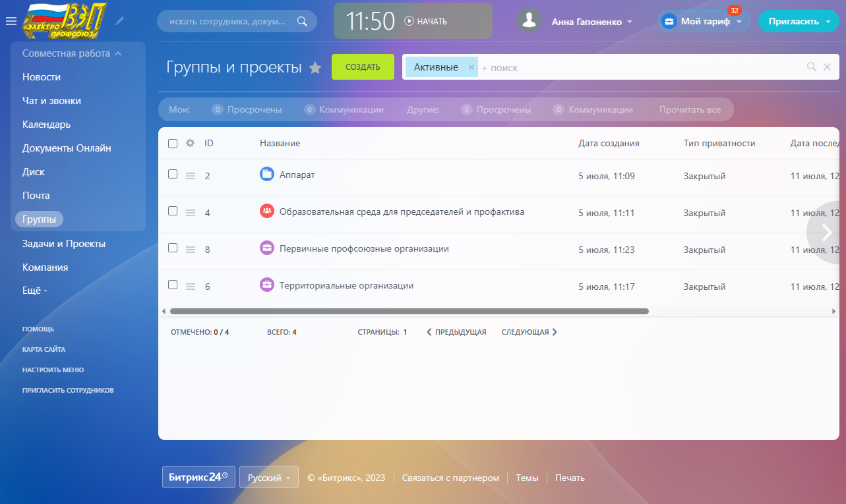
Task: Click the magnifier icon in the employee search
Action: point(302,21)
